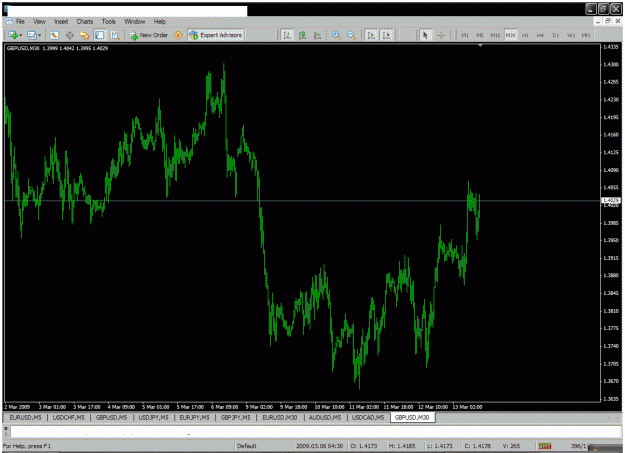
Task: Select the Cursor arrow tool
Action: pyautogui.click(x=425, y=35)
